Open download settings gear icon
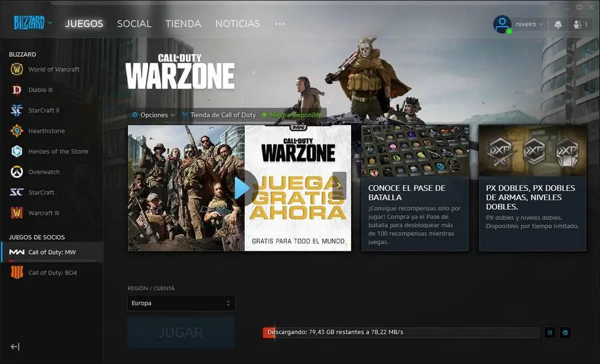600x364 pixels. click(x=565, y=333)
